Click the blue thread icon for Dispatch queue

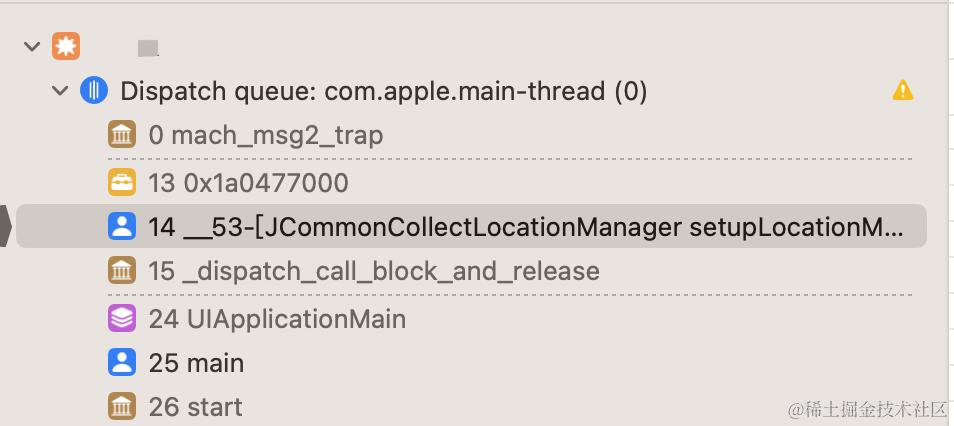94,91
